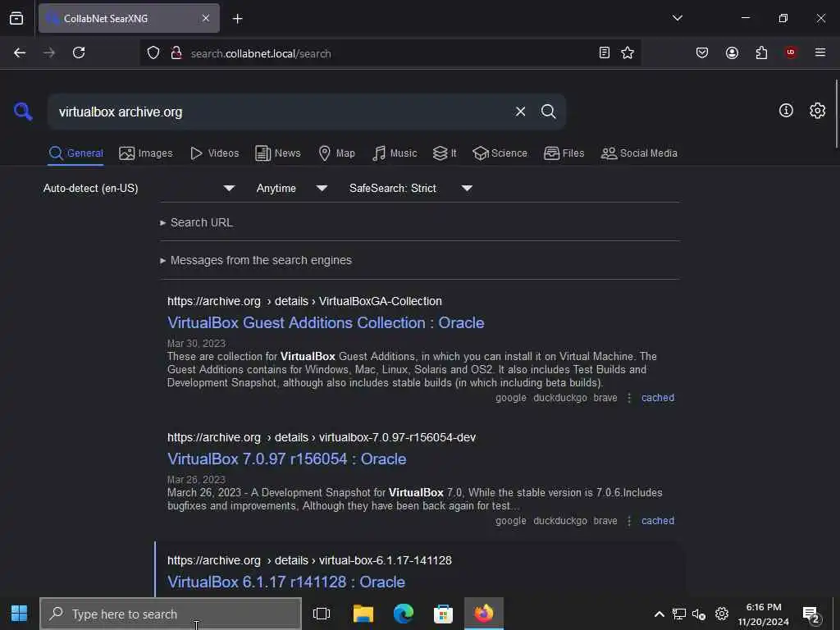Open the notification center icon
Image resolution: width=840 pixels, height=630 pixels.
811,615
